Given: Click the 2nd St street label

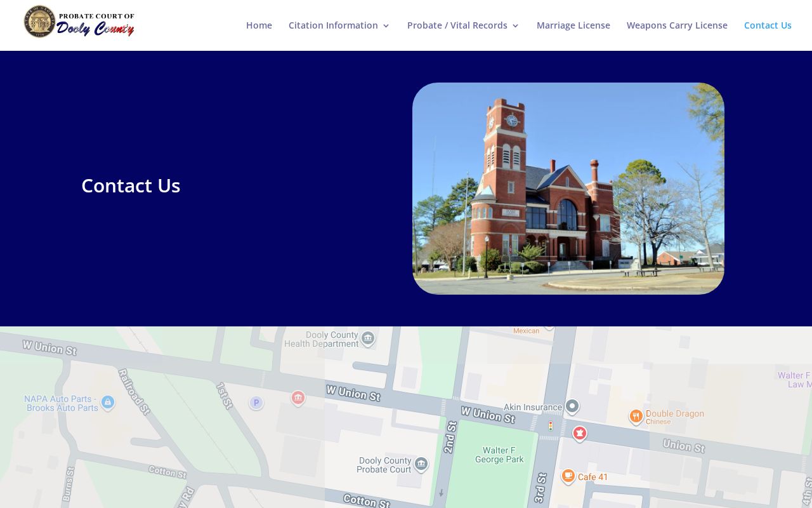Looking at the screenshot, I should tap(450, 436).
